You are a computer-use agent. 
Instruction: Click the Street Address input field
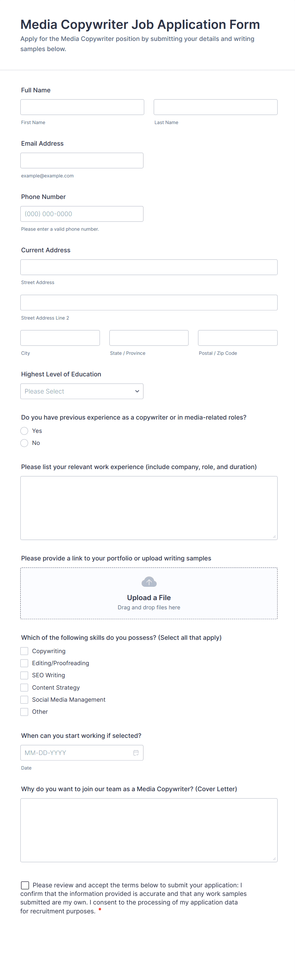pyautogui.click(x=149, y=267)
